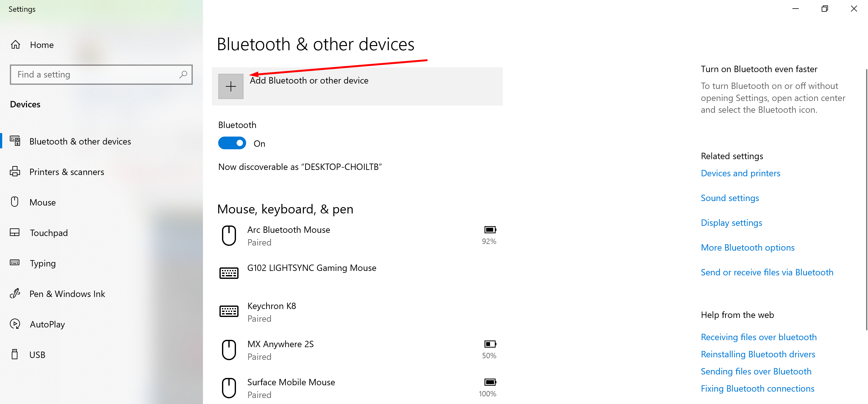Turn off the Bluetooth toggle

pyautogui.click(x=232, y=143)
